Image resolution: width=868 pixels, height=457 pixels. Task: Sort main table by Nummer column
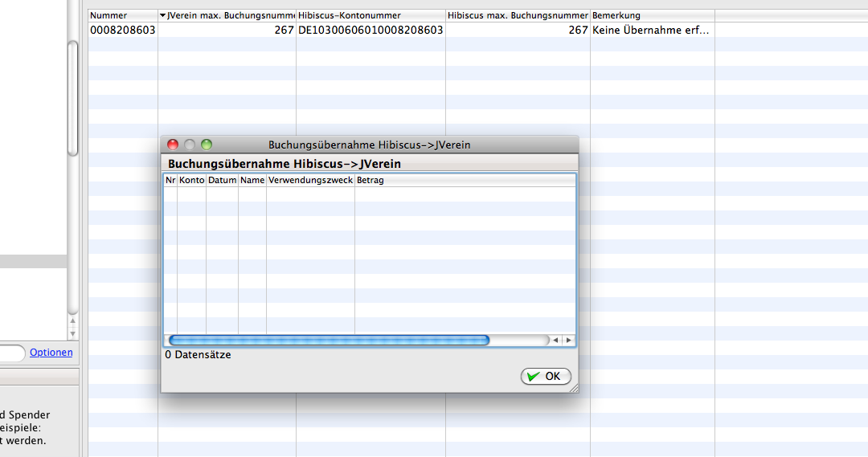[122, 15]
